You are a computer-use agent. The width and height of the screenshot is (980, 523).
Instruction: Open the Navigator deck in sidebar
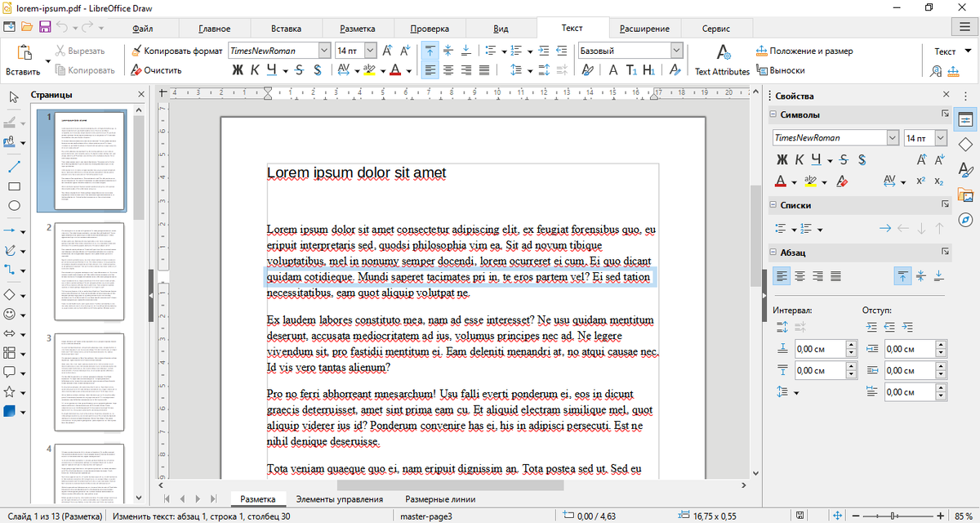pyautogui.click(x=965, y=221)
